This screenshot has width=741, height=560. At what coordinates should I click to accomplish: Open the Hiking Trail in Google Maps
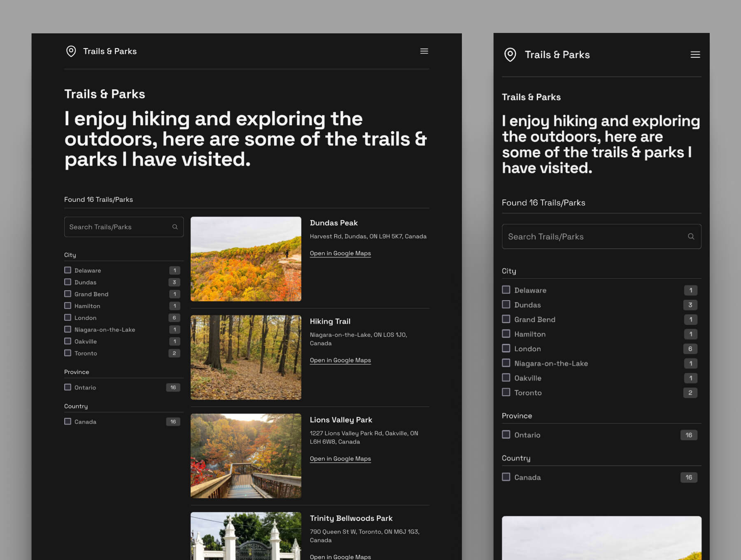(340, 360)
